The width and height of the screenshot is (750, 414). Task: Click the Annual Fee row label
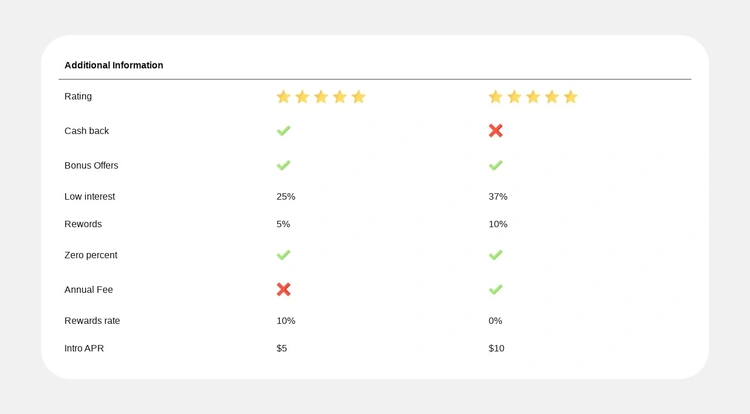[89, 289]
